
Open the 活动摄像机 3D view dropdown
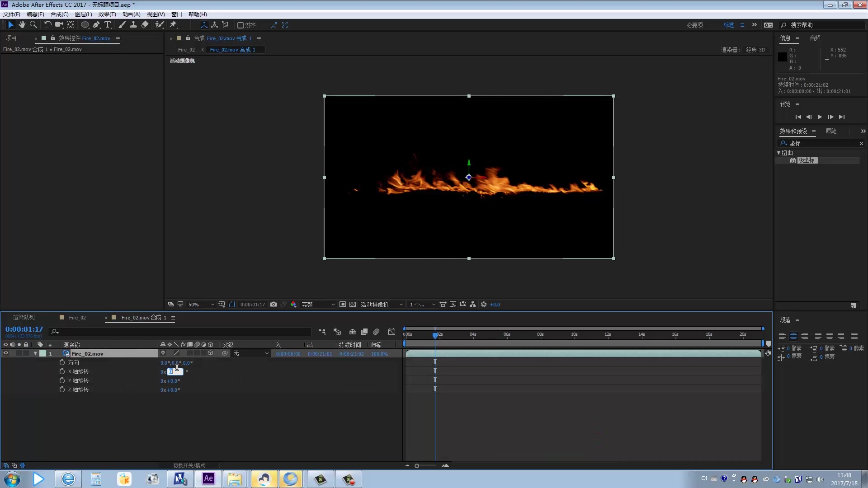[382, 305]
